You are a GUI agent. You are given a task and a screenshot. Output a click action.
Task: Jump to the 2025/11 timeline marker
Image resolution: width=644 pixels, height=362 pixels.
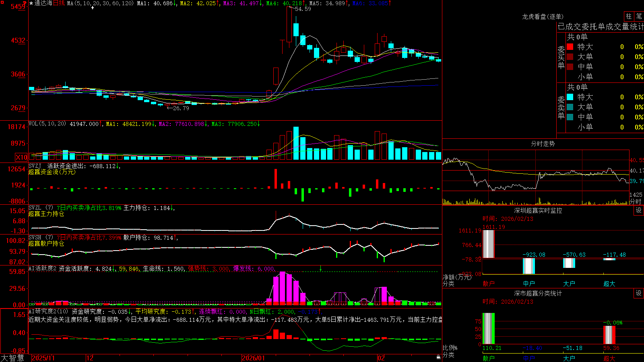[x=43, y=358]
